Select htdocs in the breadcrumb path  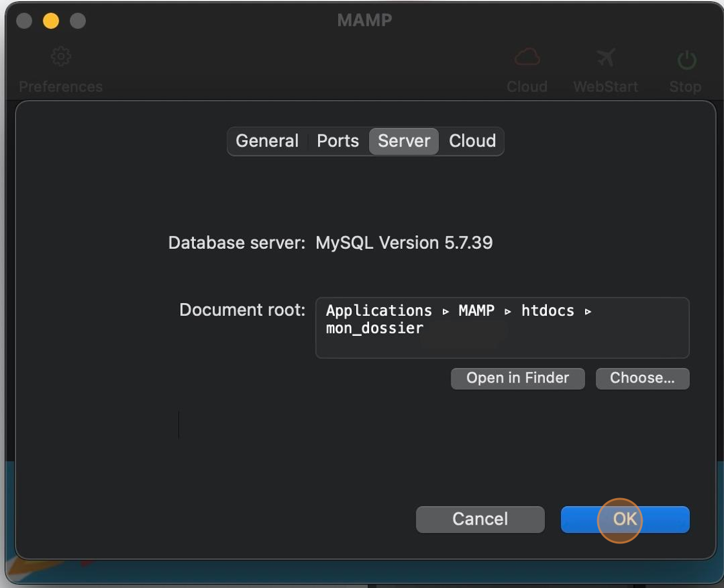(548, 311)
